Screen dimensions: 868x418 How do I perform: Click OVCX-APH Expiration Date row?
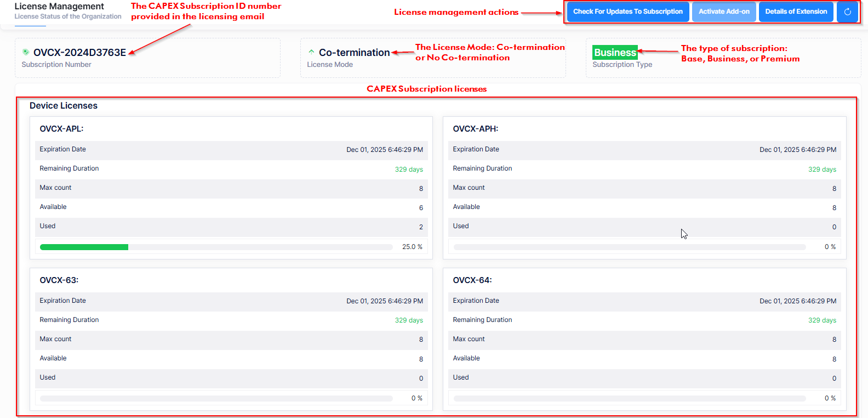point(644,150)
